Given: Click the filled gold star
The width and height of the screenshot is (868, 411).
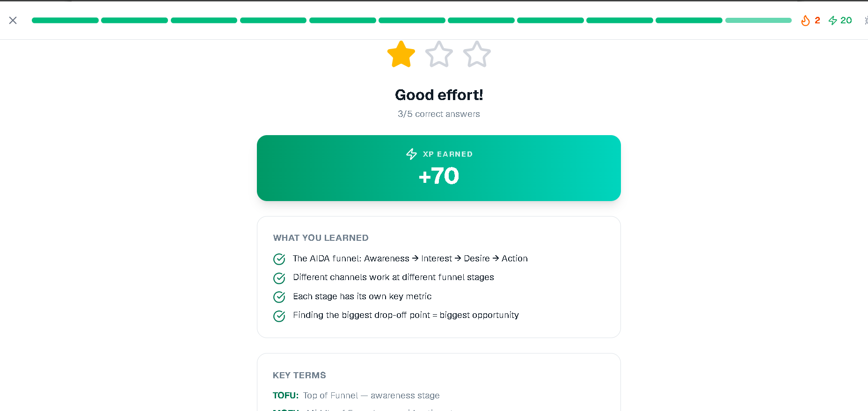Looking at the screenshot, I should coord(401,55).
